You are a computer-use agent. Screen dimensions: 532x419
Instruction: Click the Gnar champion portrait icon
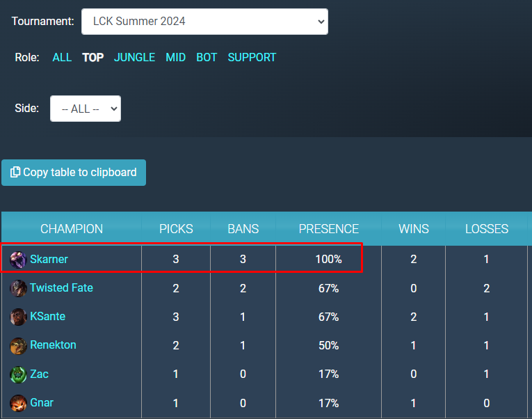[19, 403]
